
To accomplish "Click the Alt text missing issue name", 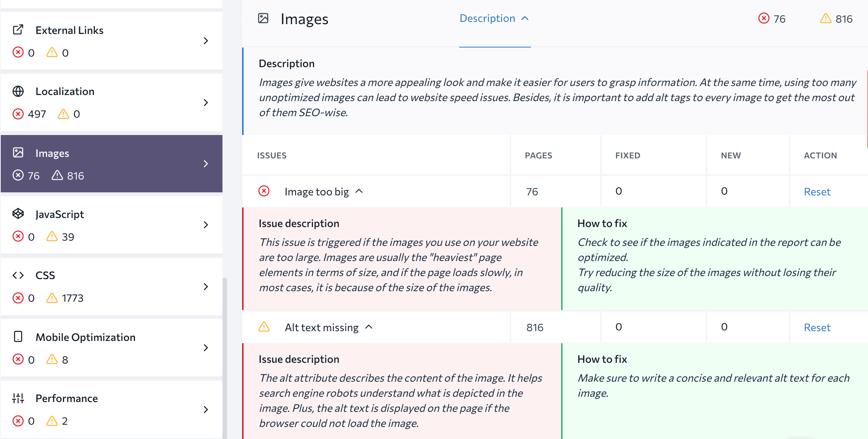I will point(322,327).
